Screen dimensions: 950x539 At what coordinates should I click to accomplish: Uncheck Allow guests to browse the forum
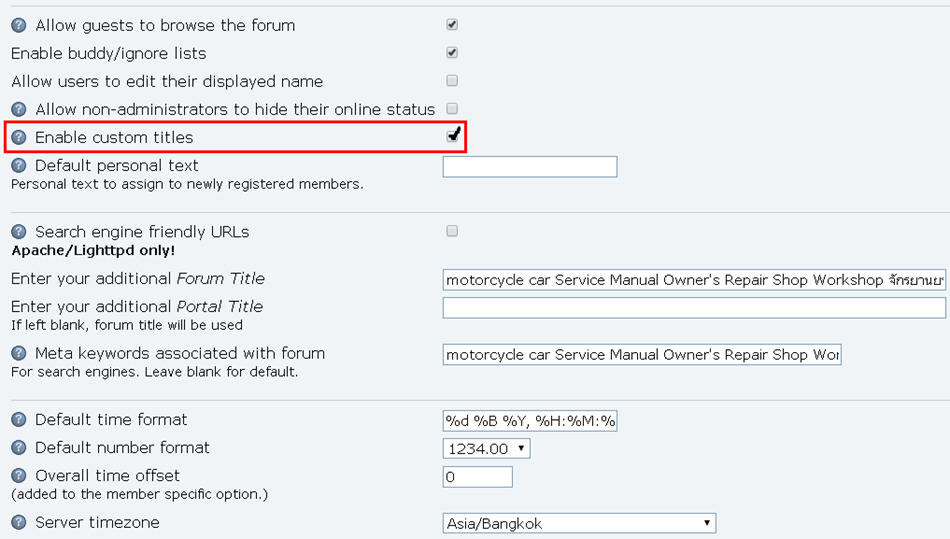(452, 24)
